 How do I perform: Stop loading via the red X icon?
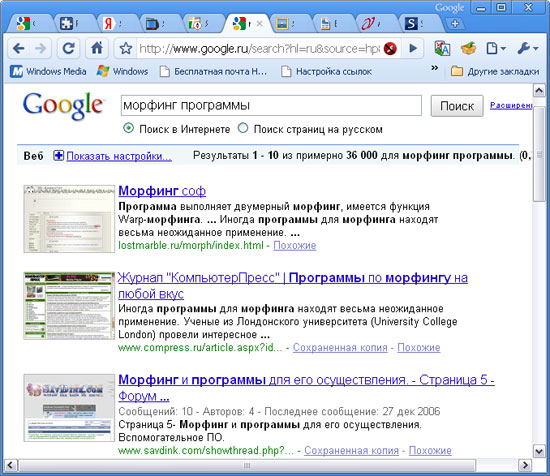(x=390, y=48)
